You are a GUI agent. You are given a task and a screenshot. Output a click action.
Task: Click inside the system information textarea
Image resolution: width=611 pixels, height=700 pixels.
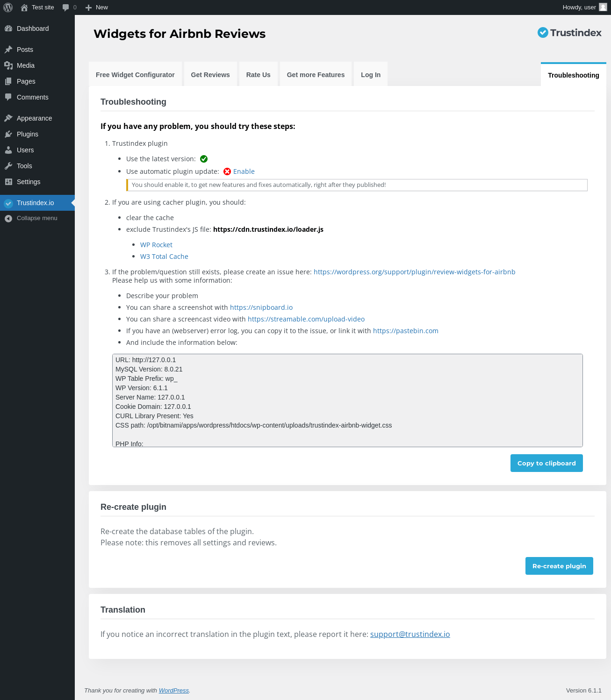pyautogui.click(x=347, y=400)
